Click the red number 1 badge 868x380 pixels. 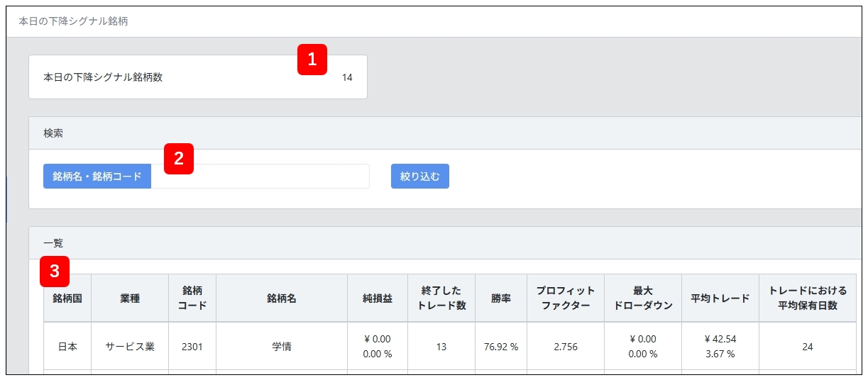coord(312,60)
